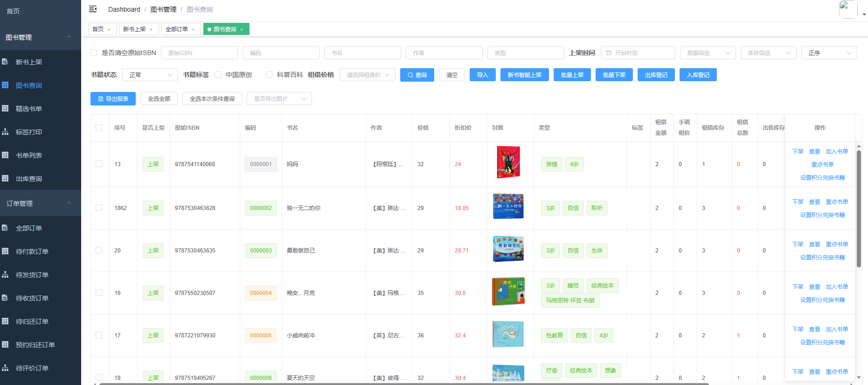The height and width of the screenshot is (385, 868).
Task: Click the user avatar image
Action: click(x=848, y=9)
